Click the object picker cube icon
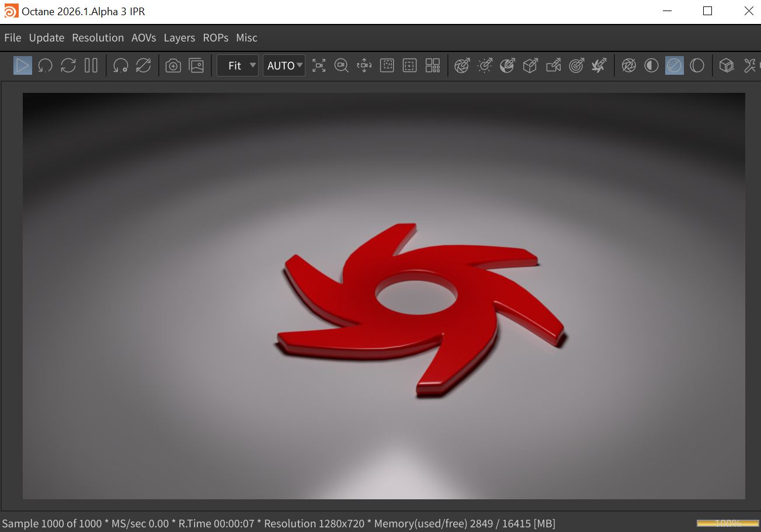This screenshot has width=761, height=532. pos(530,65)
